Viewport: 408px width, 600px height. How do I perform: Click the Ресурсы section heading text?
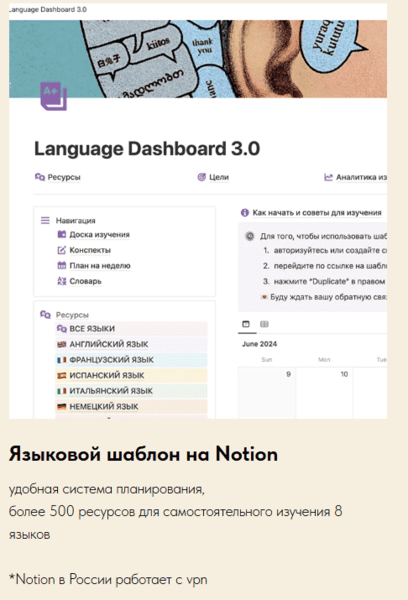click(72, 315)
